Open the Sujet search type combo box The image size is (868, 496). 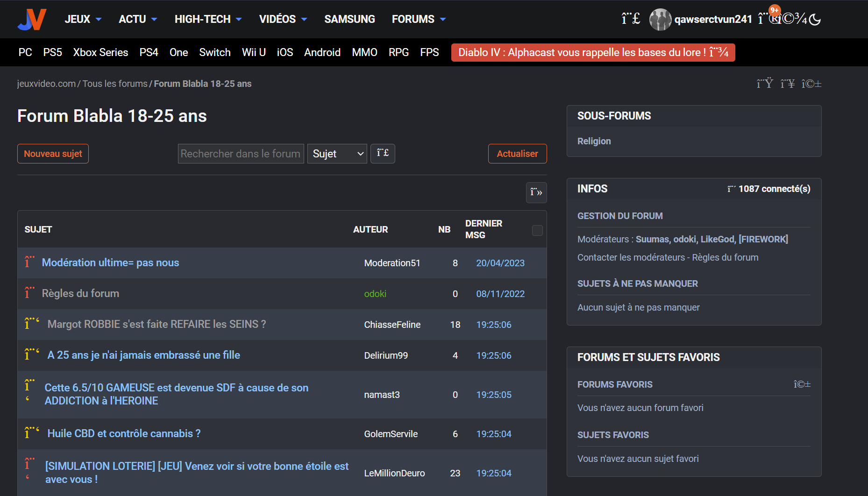tap(337, 154)
